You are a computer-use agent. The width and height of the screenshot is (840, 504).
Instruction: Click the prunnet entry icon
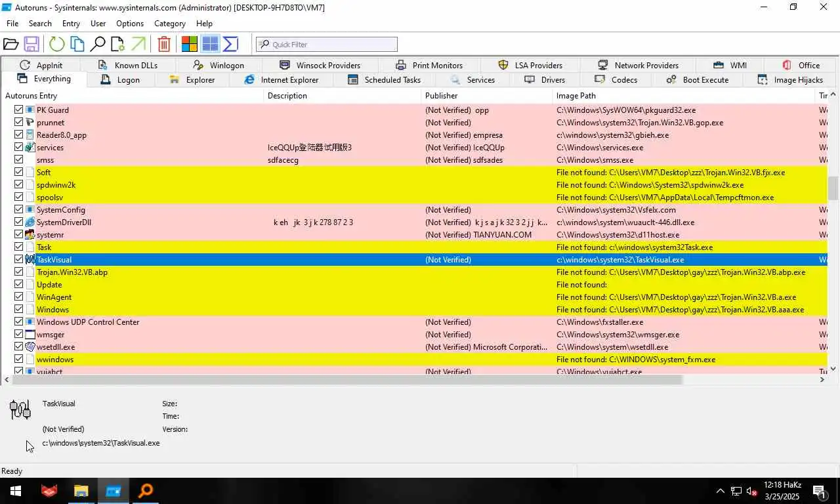coord(30,122)
